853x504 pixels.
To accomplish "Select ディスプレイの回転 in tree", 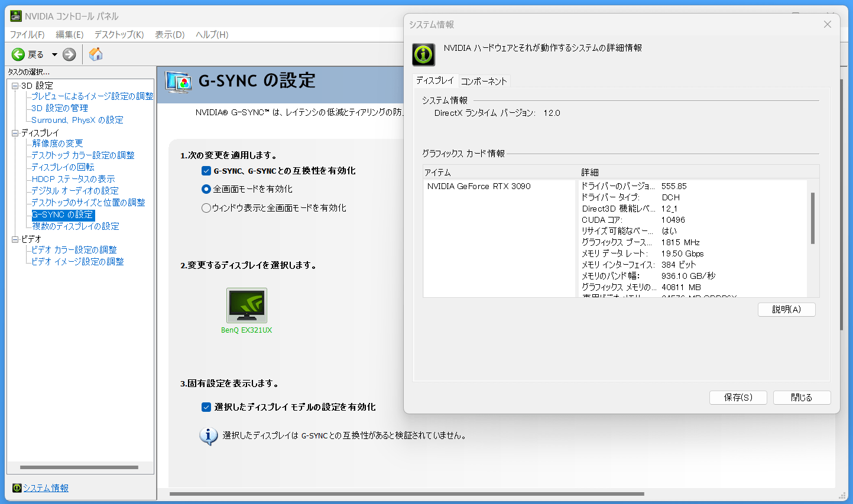I will point(63,167).
